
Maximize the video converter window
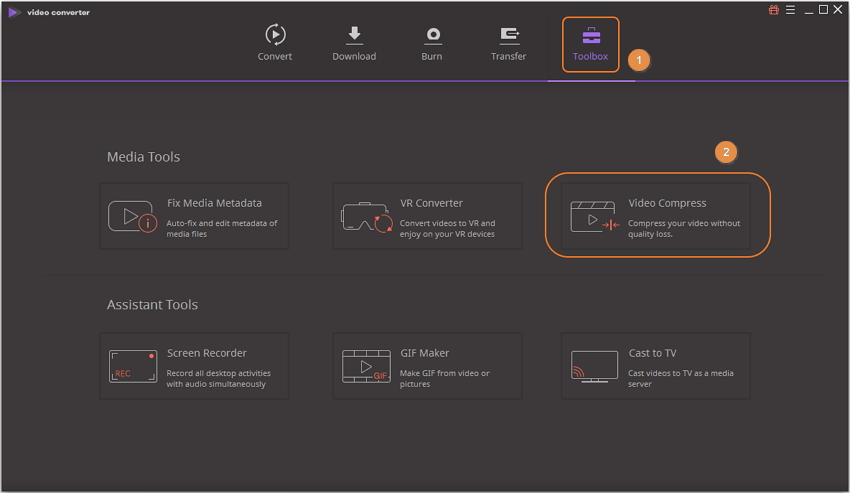pos(823,10)
